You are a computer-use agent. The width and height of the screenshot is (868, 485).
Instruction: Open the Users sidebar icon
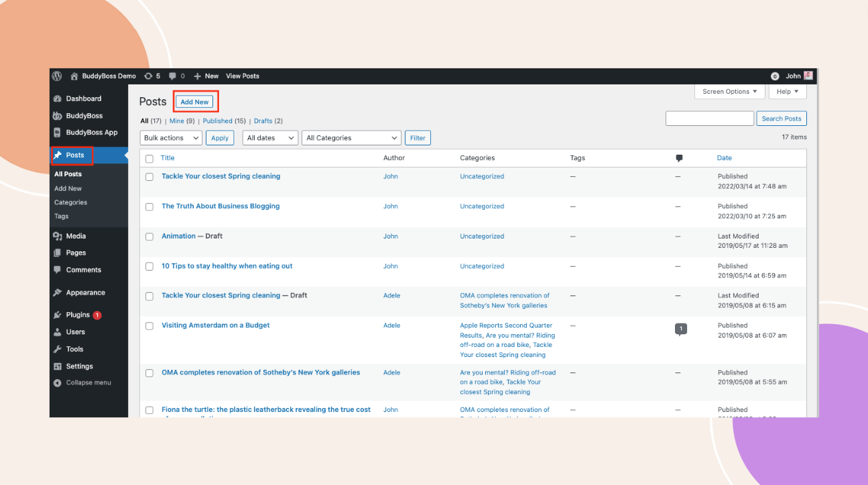click(x=58, y=332)
